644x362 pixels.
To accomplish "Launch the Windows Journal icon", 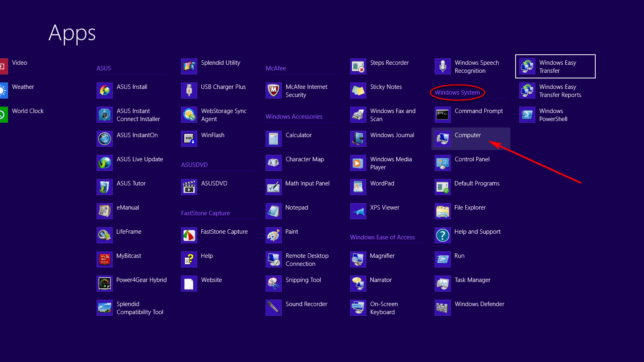I will click(x=358, y=139).
